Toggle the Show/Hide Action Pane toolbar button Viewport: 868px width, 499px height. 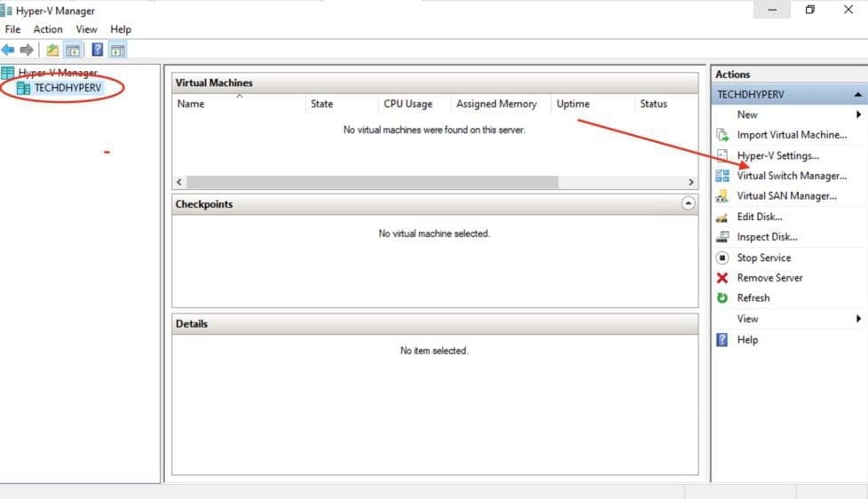click(x=117, y=50)
